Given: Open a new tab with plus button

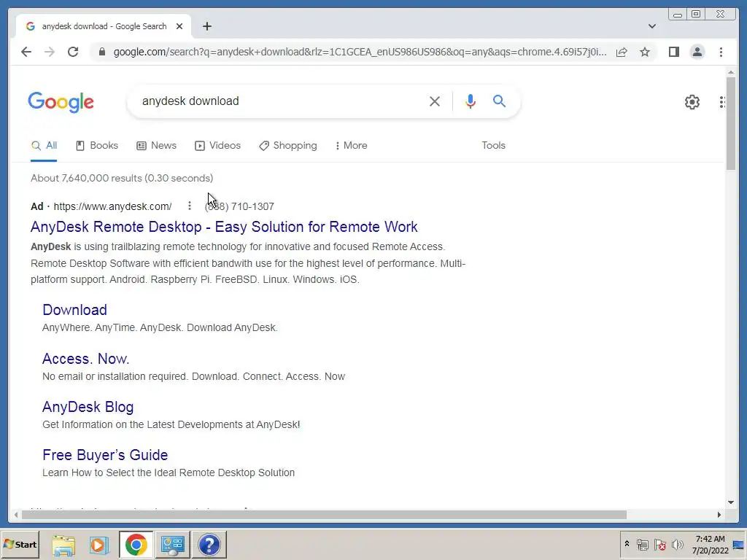Looking at the screenshot, I should click(x=206, y=26).
